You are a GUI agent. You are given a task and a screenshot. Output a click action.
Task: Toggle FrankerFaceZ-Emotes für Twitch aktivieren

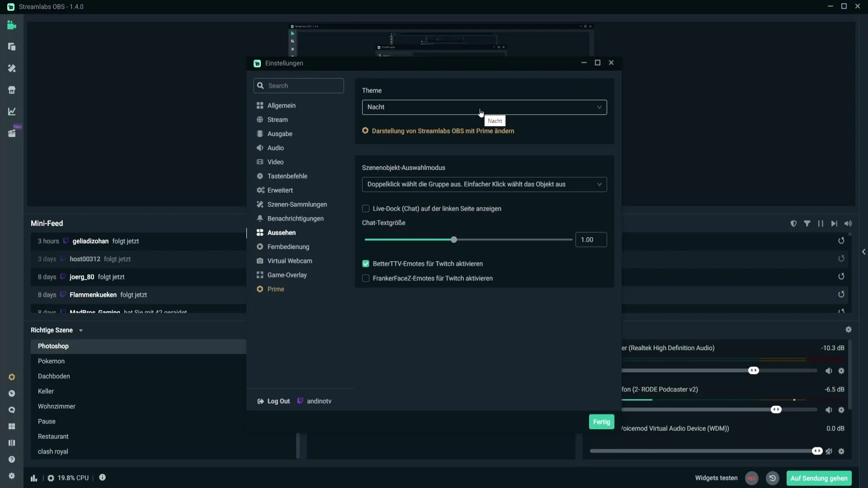pyautogui.click(x=365, y=278)
